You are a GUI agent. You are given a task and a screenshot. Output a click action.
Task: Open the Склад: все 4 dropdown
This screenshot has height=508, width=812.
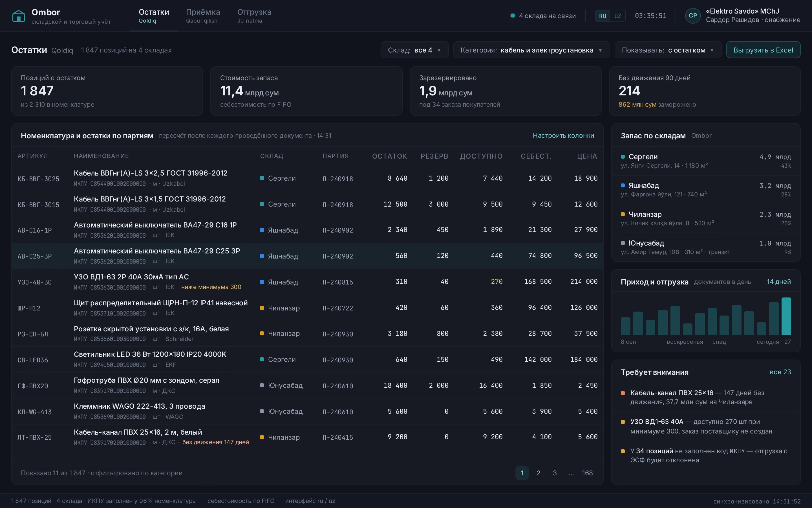pos(414,50)
